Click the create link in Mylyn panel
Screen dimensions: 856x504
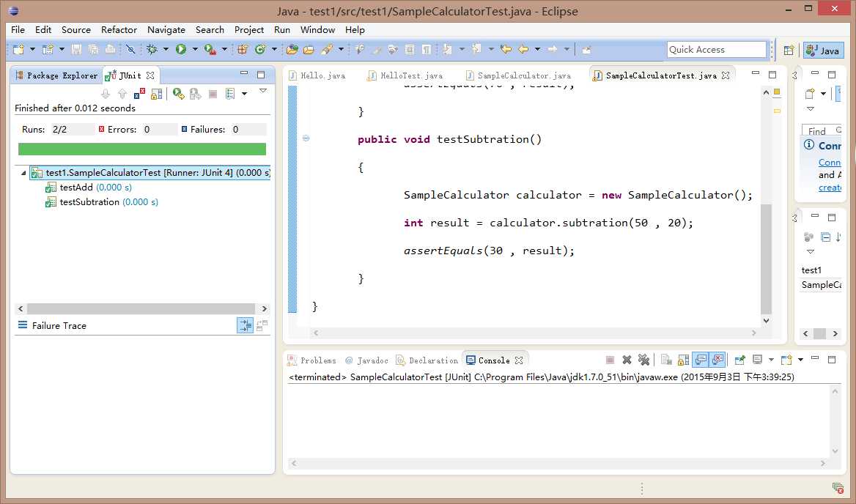[830, 187]
